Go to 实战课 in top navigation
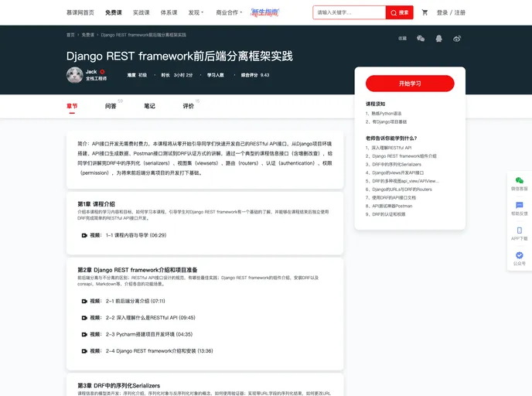 coord(141,12)
